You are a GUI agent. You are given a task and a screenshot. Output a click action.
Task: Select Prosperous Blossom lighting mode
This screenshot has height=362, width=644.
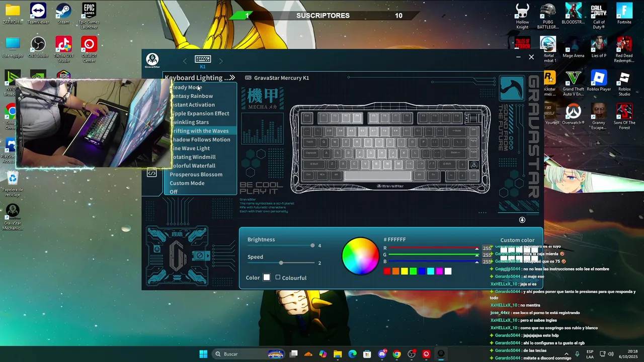pos(200,174)
